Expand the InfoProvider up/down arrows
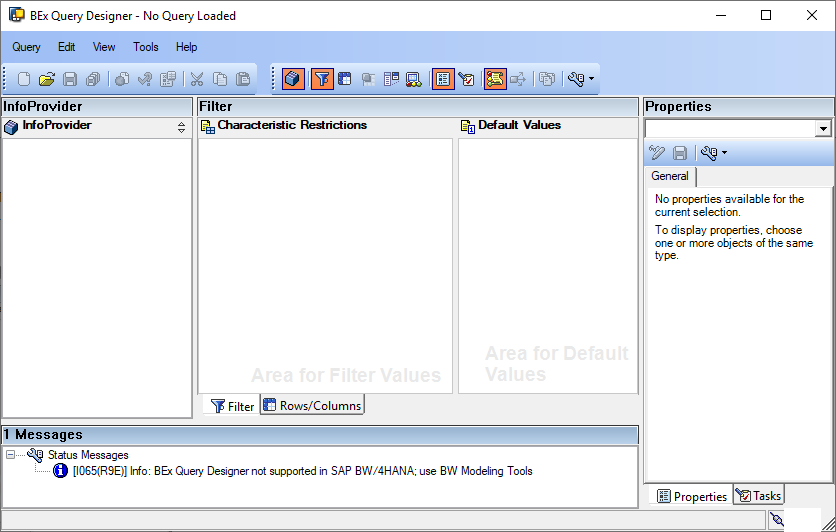Viewport: 836px width, 532px height. [181, 127]
